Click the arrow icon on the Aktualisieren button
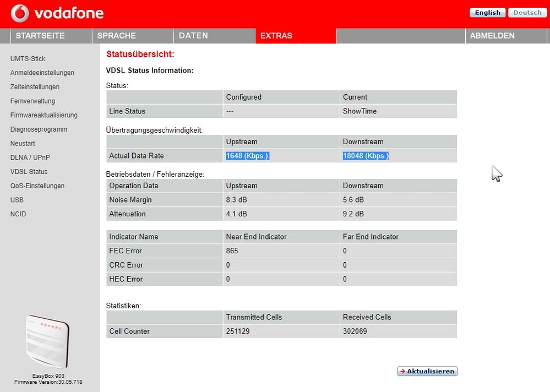The image size is (550, 392). pyautogui.click(x=402, y=371)
